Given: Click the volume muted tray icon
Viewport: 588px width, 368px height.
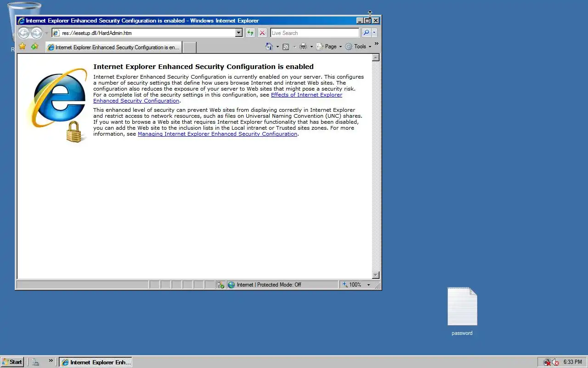Looking at the screenshot, I should [x=555, y=362].
